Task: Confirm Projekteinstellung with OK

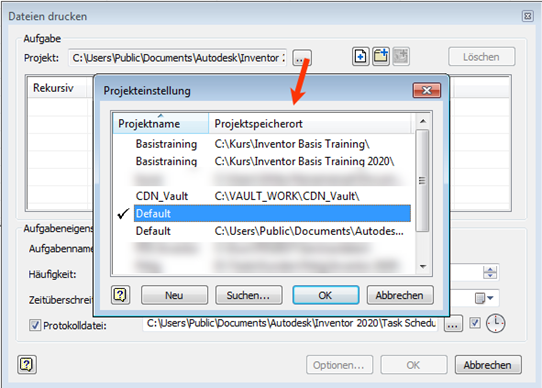Action: tap(325, 295)
